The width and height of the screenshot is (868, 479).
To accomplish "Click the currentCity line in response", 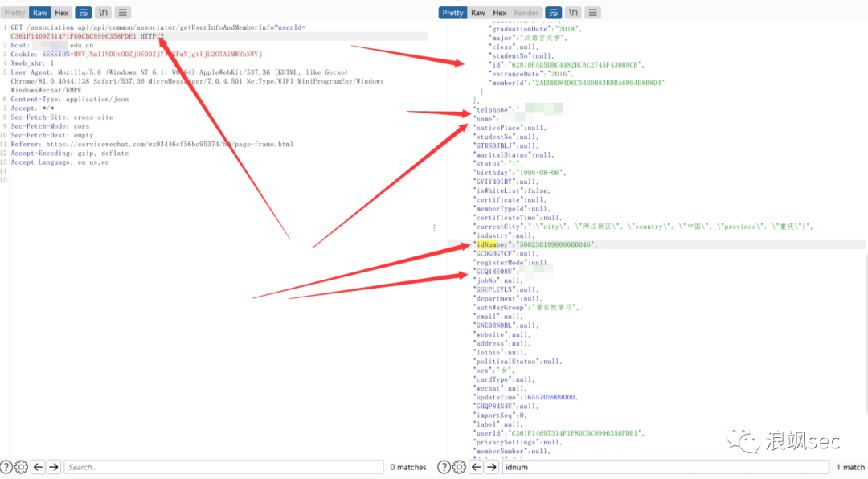I will pyautogui.click(x=643, y=227).
